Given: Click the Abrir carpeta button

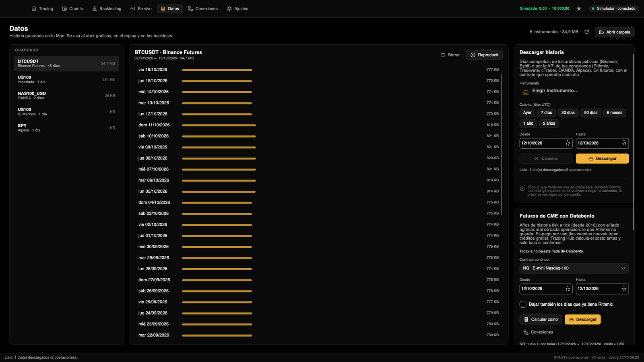Looking at the screenshot, I should tap(615, 32).
